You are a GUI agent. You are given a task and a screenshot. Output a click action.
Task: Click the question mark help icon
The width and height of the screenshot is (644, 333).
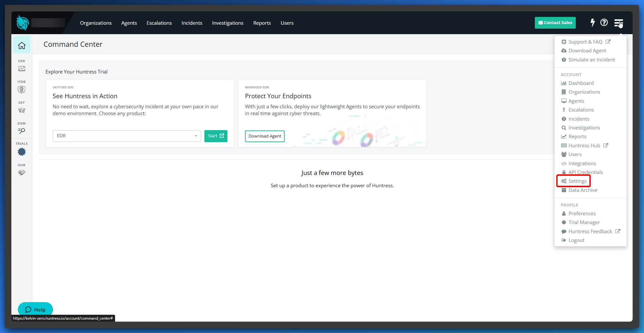tap(604, 22)
